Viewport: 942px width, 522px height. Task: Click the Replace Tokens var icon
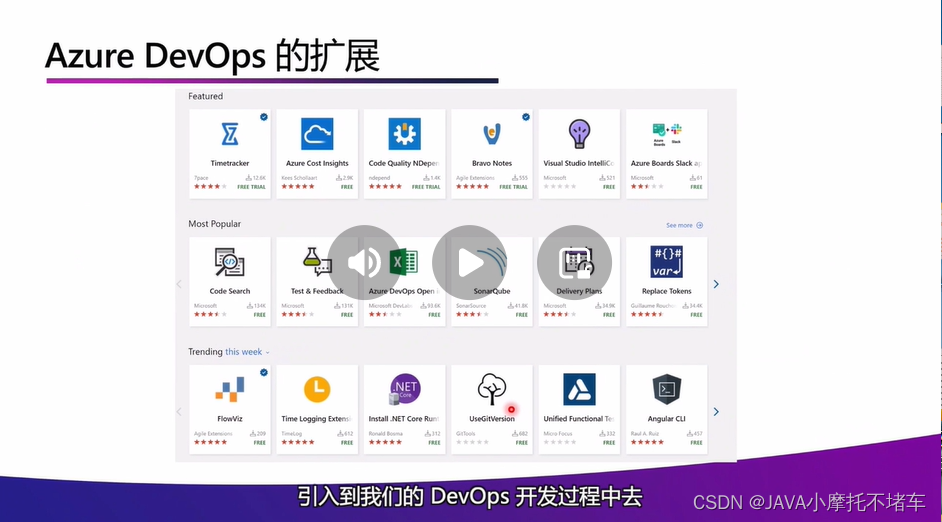pos(667,262)
